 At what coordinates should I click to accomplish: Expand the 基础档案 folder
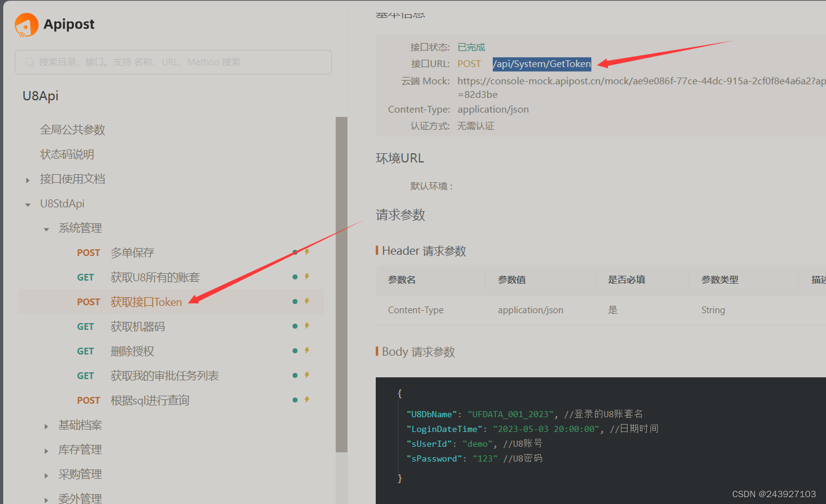coord(46,426)
